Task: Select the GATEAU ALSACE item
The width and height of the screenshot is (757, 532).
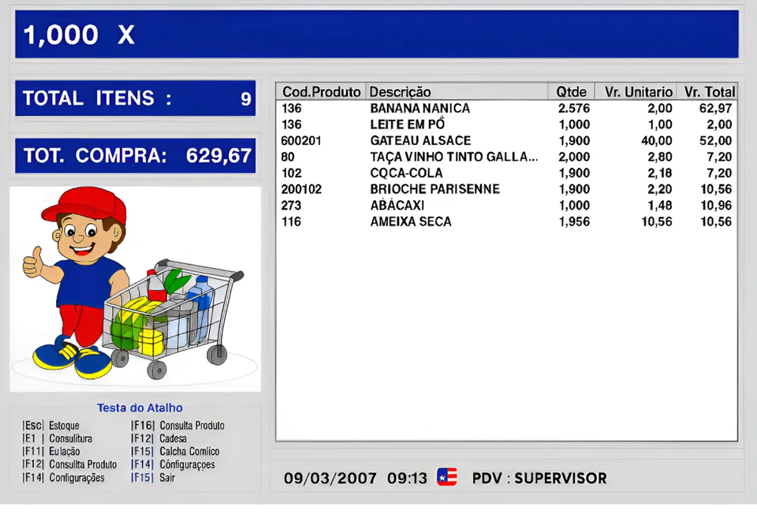Action: [506, 140]
